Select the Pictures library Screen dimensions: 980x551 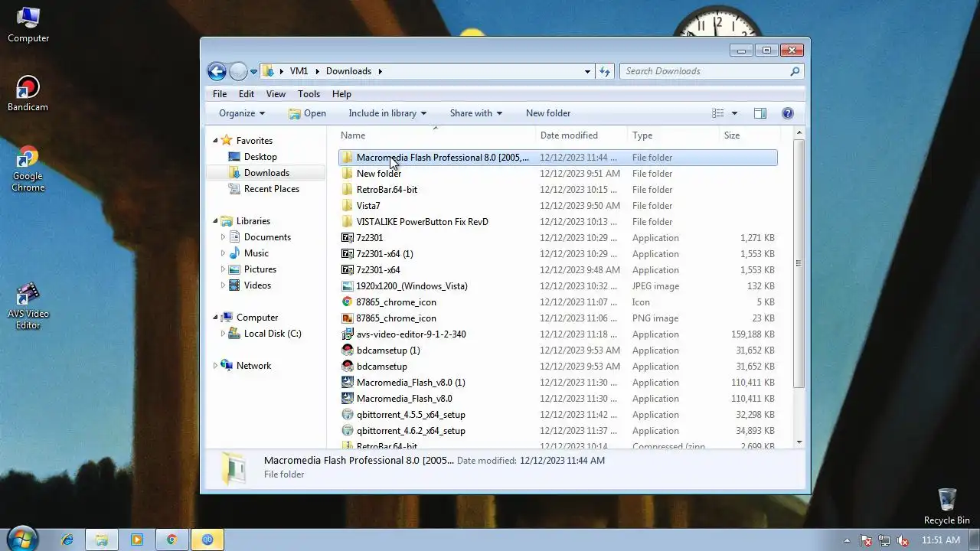point(260,269)
